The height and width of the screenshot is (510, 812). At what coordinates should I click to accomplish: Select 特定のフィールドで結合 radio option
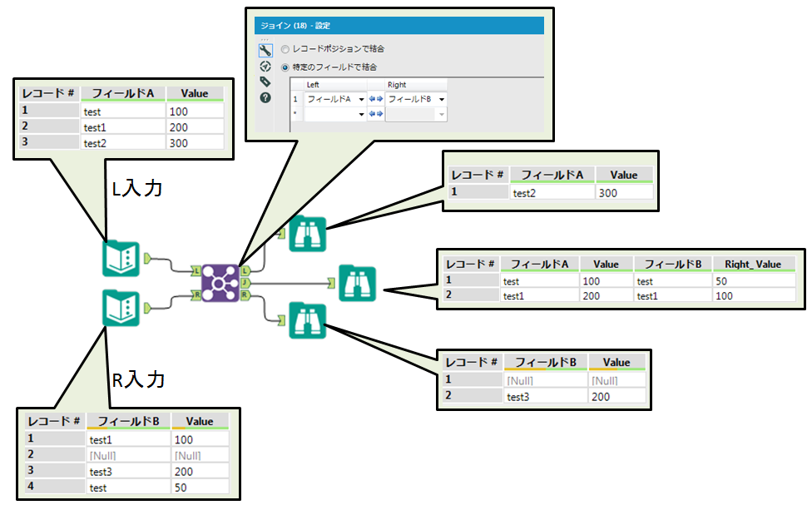click(285, 67)
